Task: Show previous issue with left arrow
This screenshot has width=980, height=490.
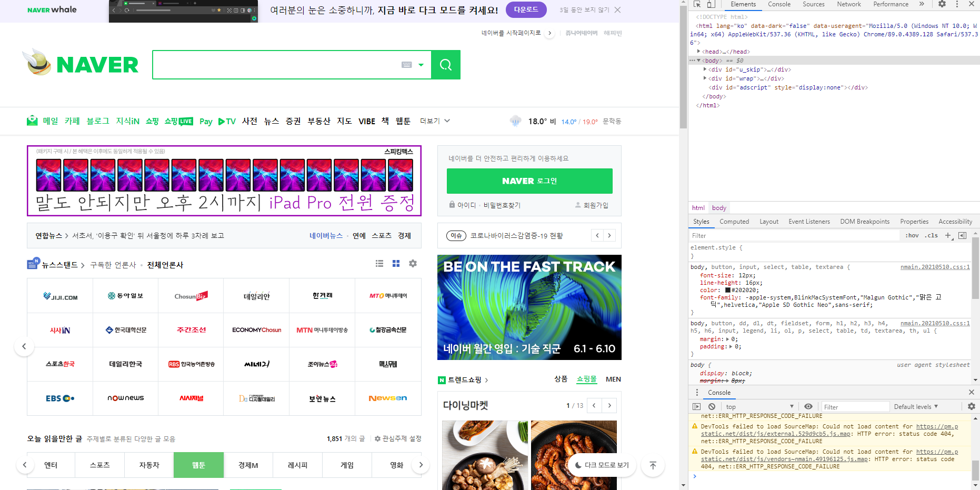Action: (597, 235)
